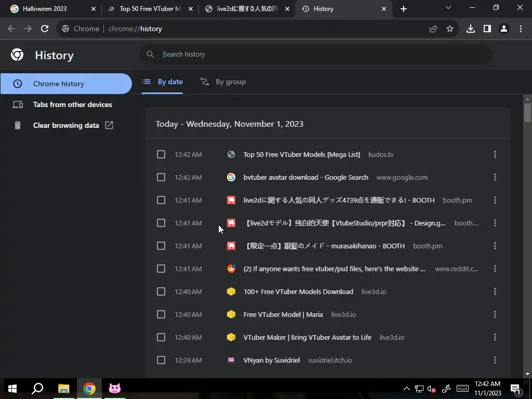
Task: Open the pink cat app on taskbar
Action: 115,389
